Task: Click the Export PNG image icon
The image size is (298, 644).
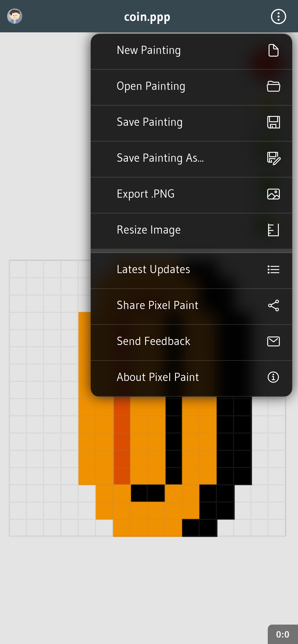Action: pos(273,194)
